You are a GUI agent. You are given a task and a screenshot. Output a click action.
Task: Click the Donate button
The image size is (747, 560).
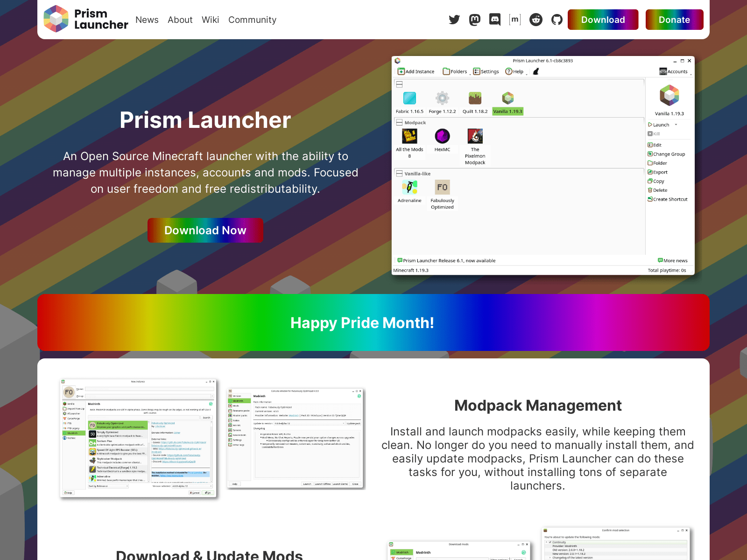click(x=675, y=20)
